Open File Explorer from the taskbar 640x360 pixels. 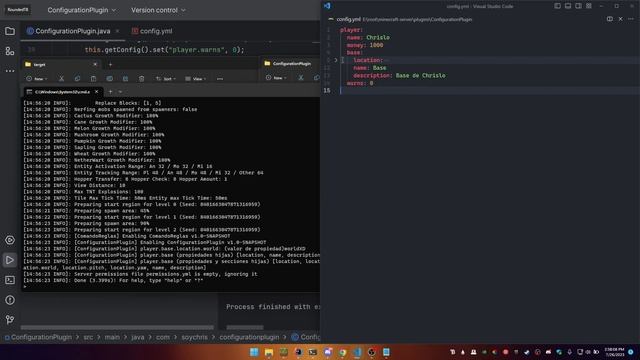tap(269, 352)
